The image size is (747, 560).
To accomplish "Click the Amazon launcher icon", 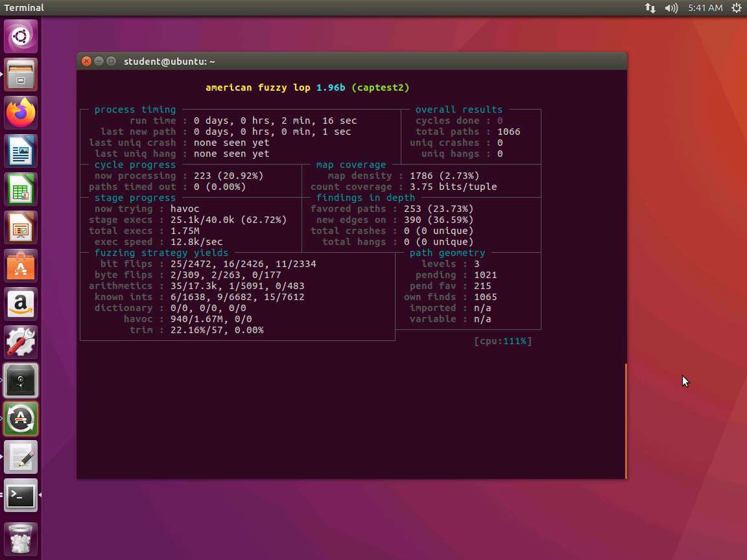I will [21, 305].
